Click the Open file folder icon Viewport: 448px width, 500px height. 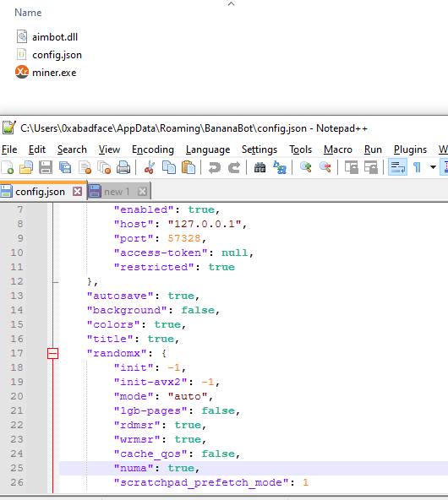(26, 167)
